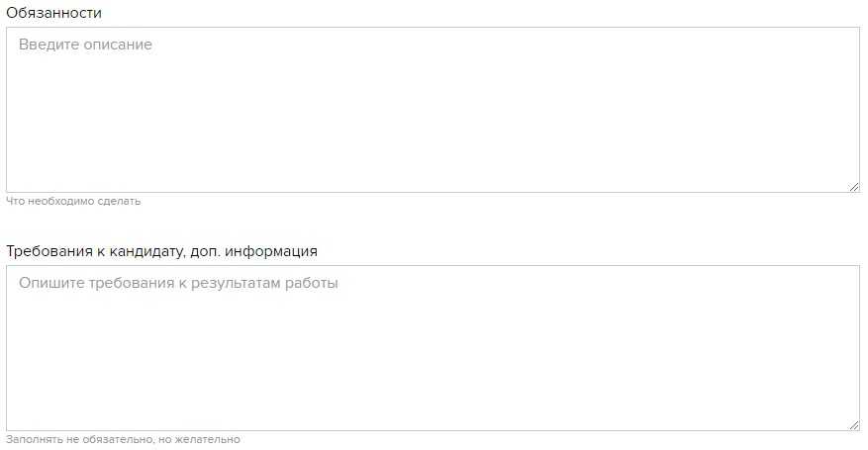Click the placeholder text Введите описание
The width and height of the screenshot is (868, 450).
(85, 45)
